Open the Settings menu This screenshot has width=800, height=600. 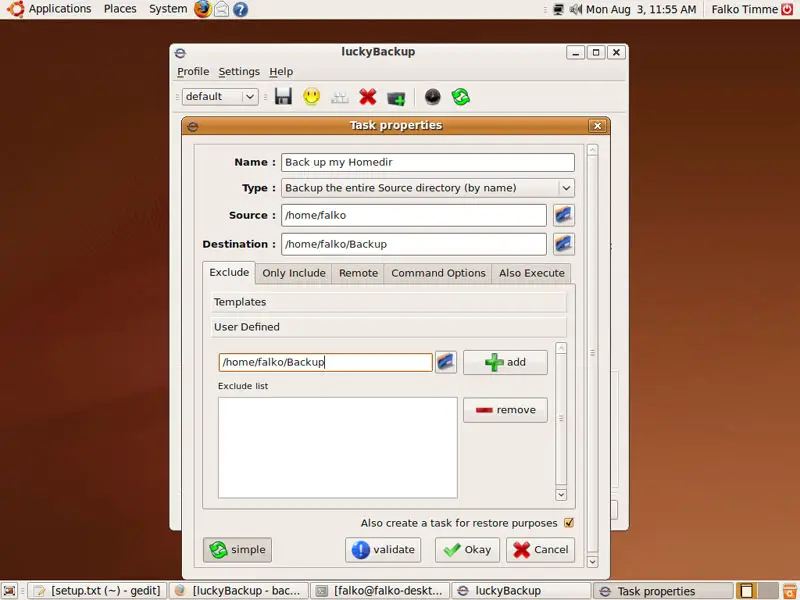239,71
